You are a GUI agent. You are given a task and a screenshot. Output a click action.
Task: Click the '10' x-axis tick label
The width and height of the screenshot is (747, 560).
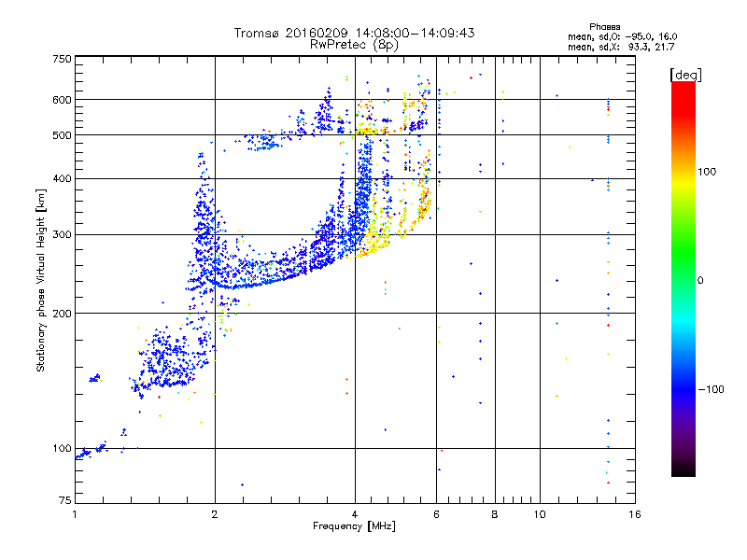540,514
